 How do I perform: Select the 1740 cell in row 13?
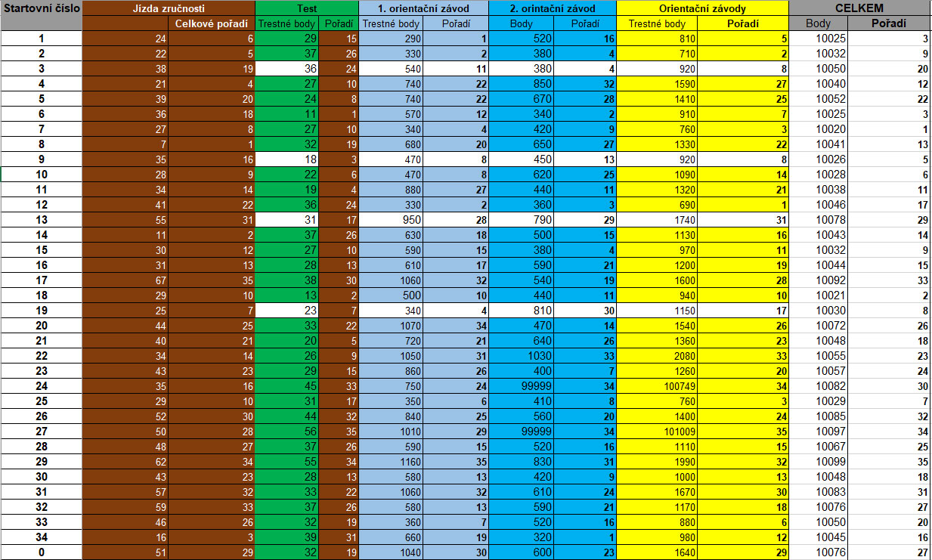pos(657,219)
